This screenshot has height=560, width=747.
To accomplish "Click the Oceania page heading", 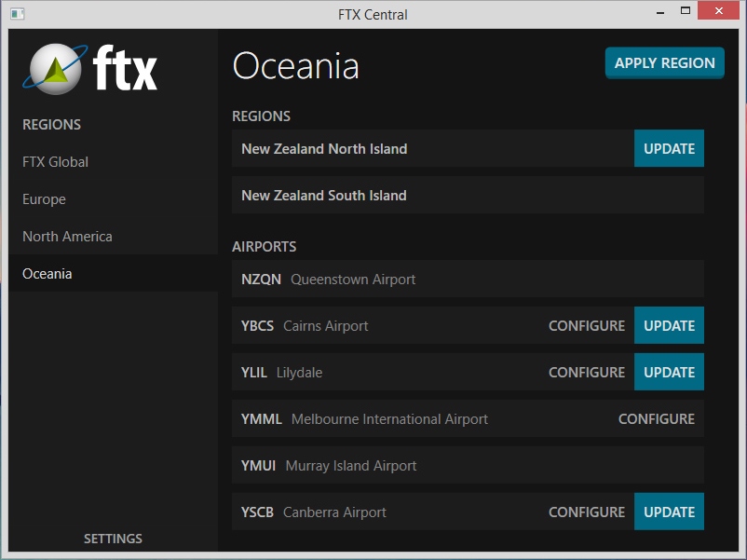I will [x=295, y=66].
